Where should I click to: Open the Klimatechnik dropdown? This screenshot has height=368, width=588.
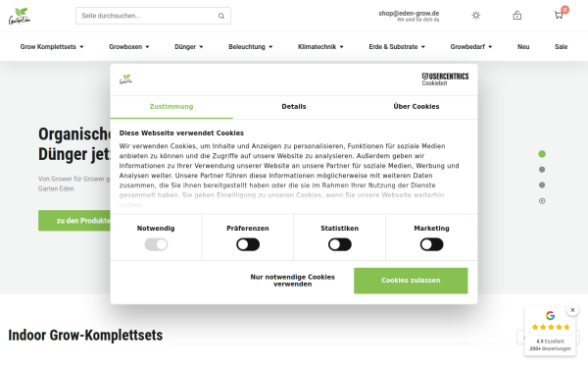(x=320, y=47)
